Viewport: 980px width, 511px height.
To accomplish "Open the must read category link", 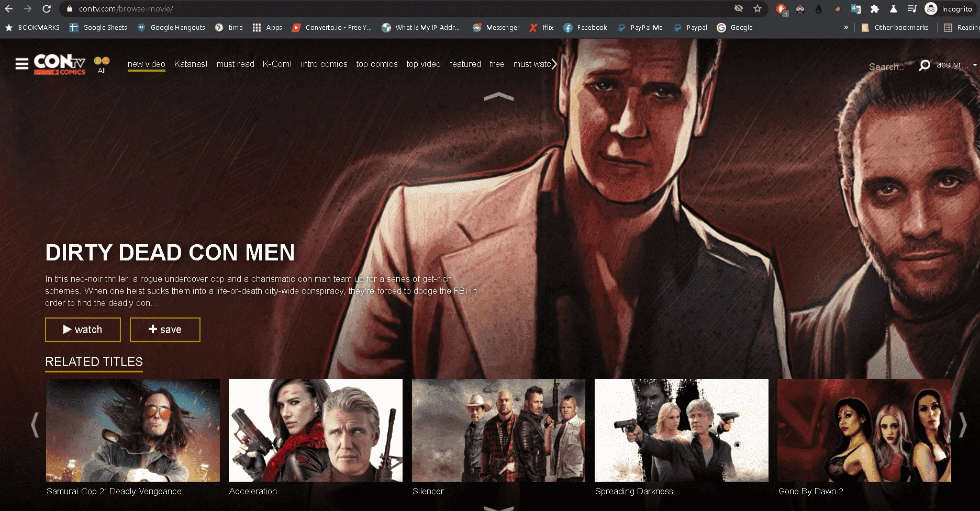I will click(236, 64).
